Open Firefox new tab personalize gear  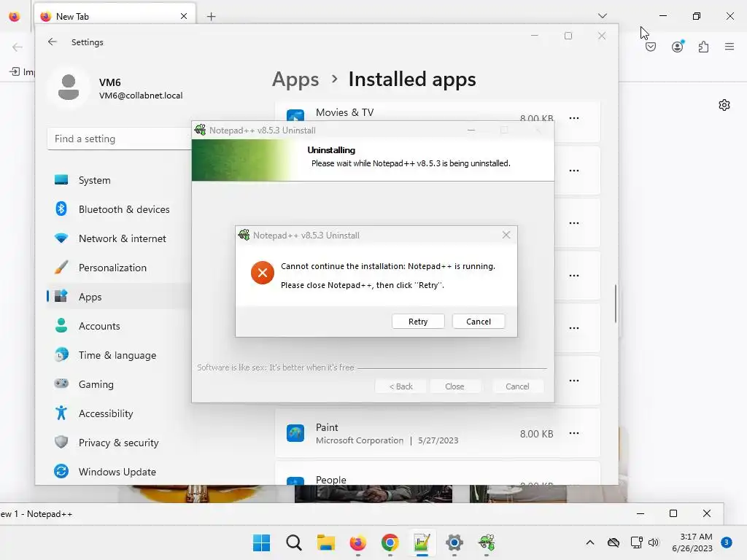[724, 105]
